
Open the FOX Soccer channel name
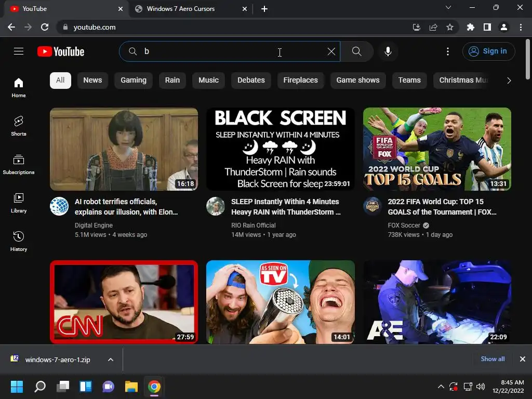(404, 225)
